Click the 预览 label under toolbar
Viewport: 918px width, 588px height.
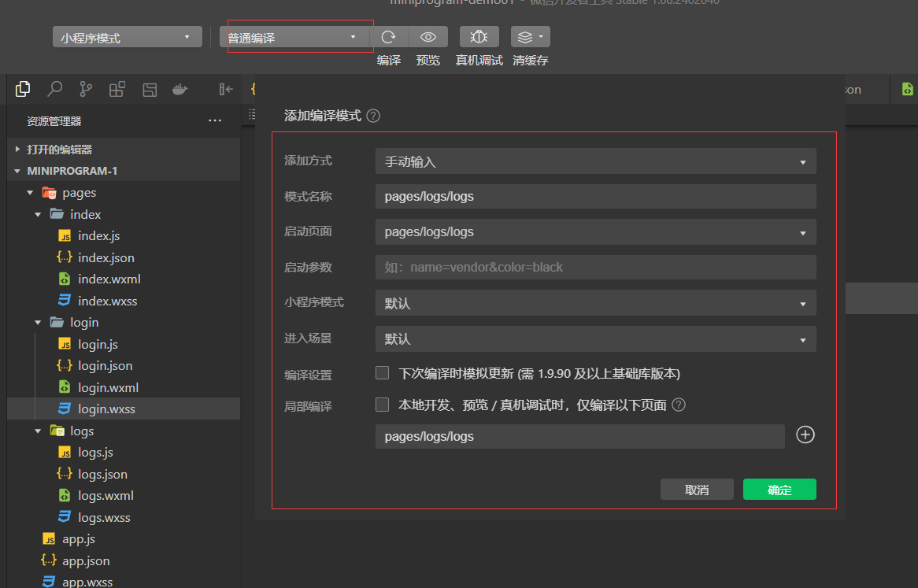click(x=428, y=61)
